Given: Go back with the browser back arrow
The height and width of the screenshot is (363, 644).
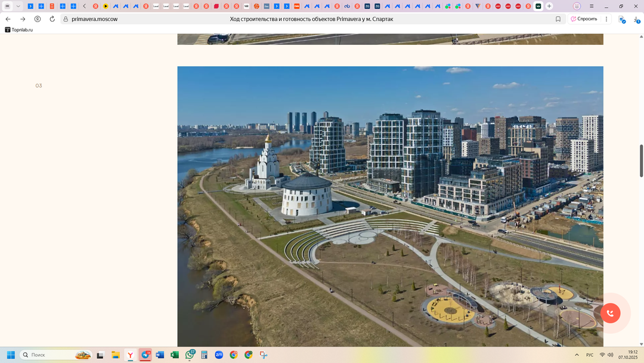Looking at the screenshot, I should pos(8,19).
